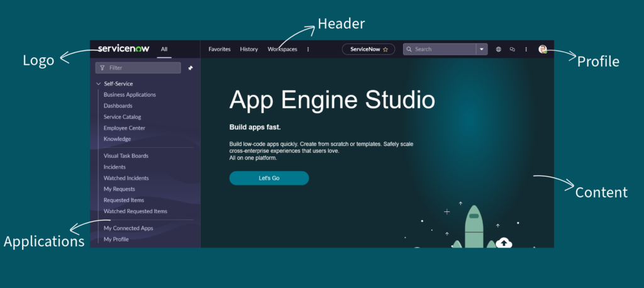Click the ServiceNow logo
The height and width of the screenshot is (288, 644).
click(x=124, y=49)
